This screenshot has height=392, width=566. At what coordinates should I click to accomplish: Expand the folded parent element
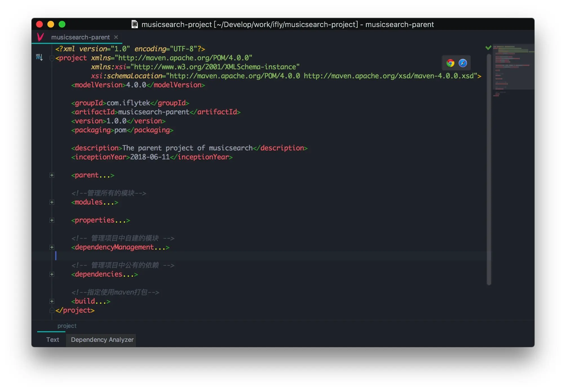pos(52,175)
